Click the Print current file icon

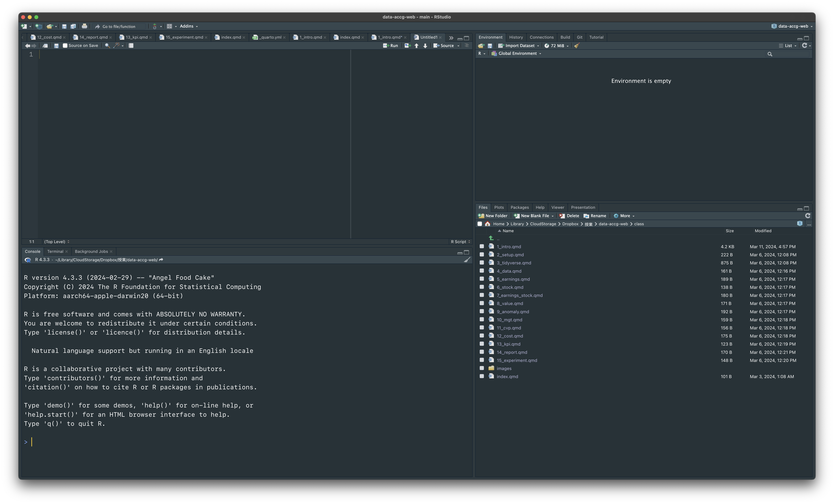click(84, 26)
